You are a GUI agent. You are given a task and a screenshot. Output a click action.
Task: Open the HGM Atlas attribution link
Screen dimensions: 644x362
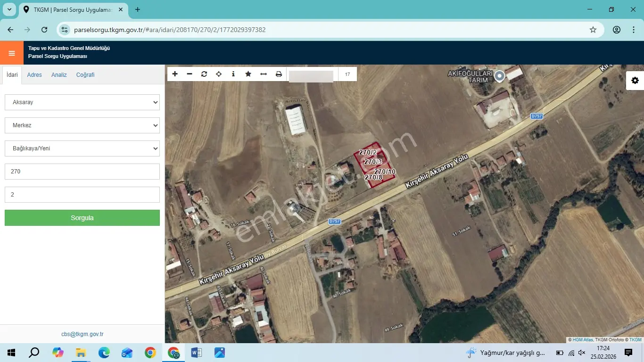[583, 340]
